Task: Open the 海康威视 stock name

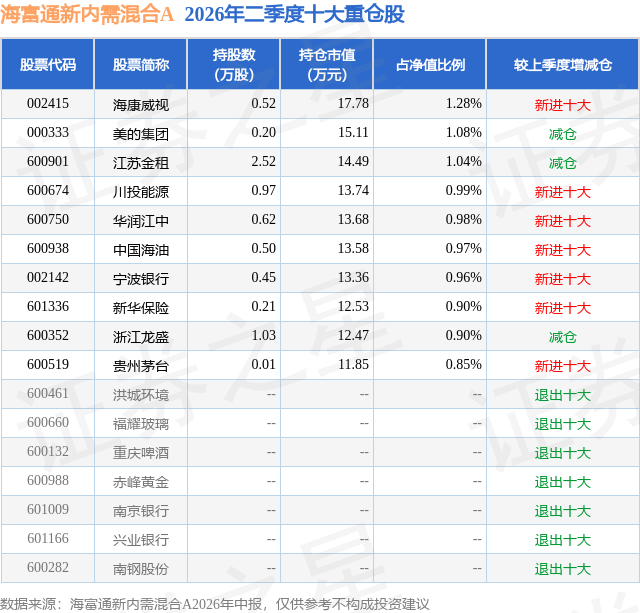Action: [x=141, y=105]
